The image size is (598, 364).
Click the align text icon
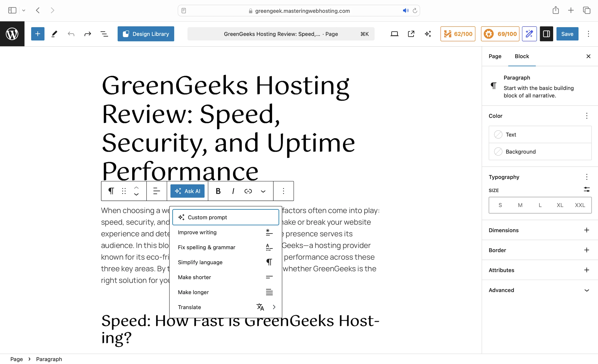157,191
